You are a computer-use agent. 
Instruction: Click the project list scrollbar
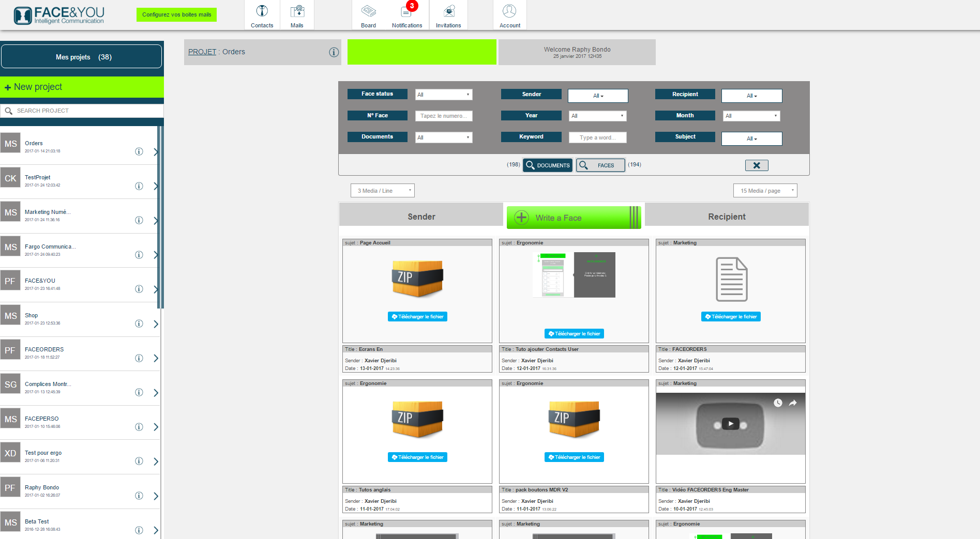click(161, 217)
